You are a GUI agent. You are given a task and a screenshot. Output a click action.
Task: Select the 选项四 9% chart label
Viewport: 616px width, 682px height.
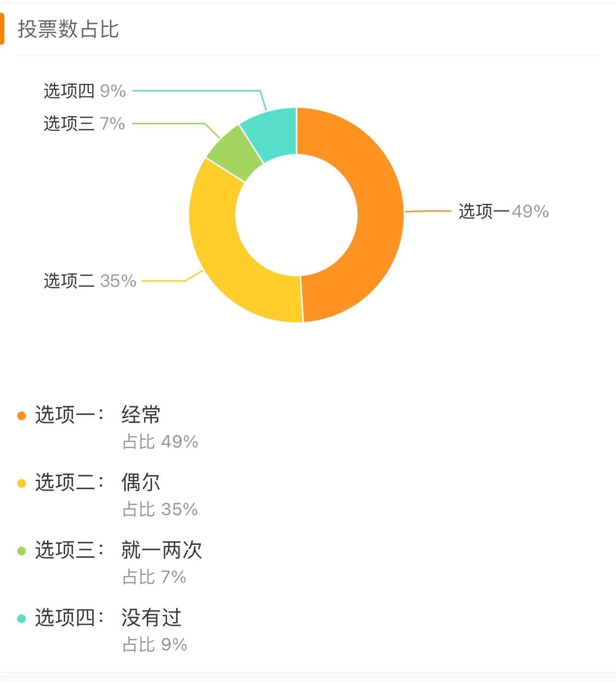point(84,91)
